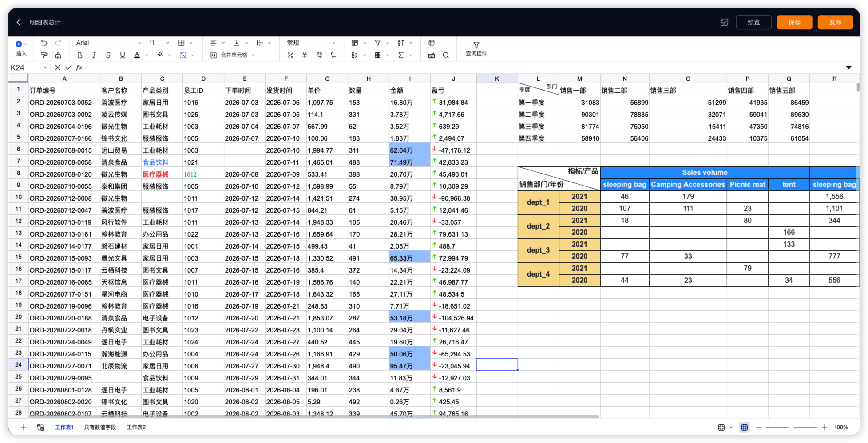Toggle italic formatting

[94, 55]
